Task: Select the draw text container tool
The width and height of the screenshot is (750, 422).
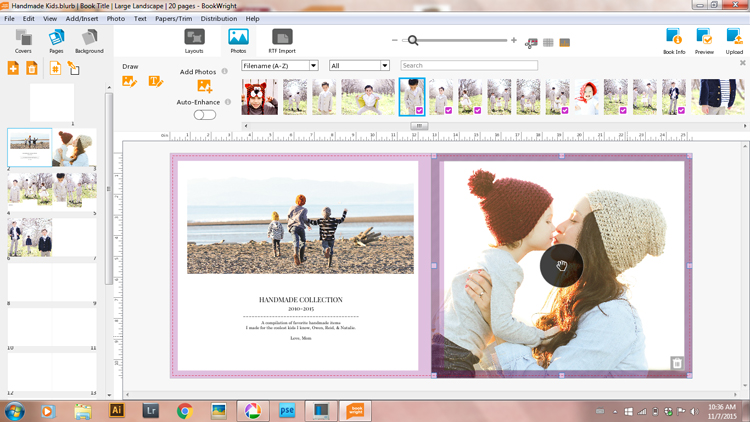Action: click(155, 82)
